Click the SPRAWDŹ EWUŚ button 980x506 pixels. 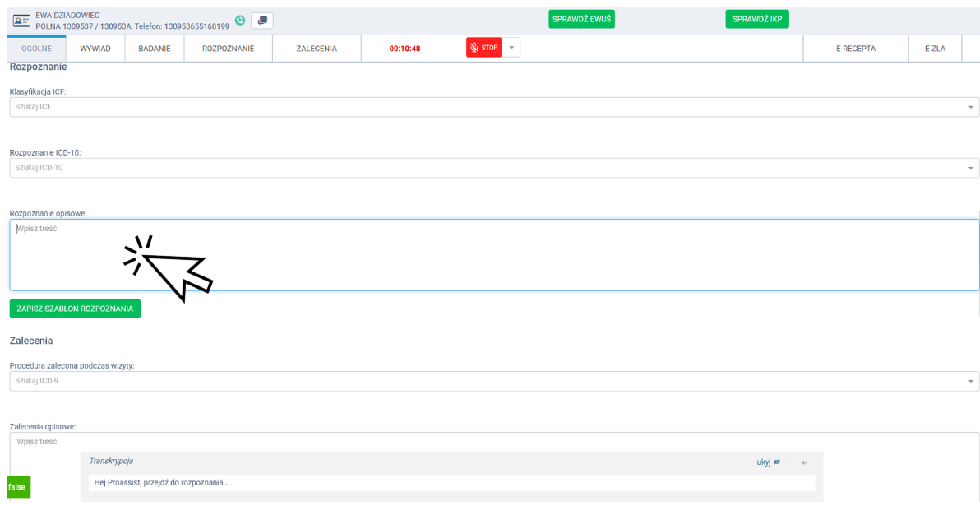point(581,19)
